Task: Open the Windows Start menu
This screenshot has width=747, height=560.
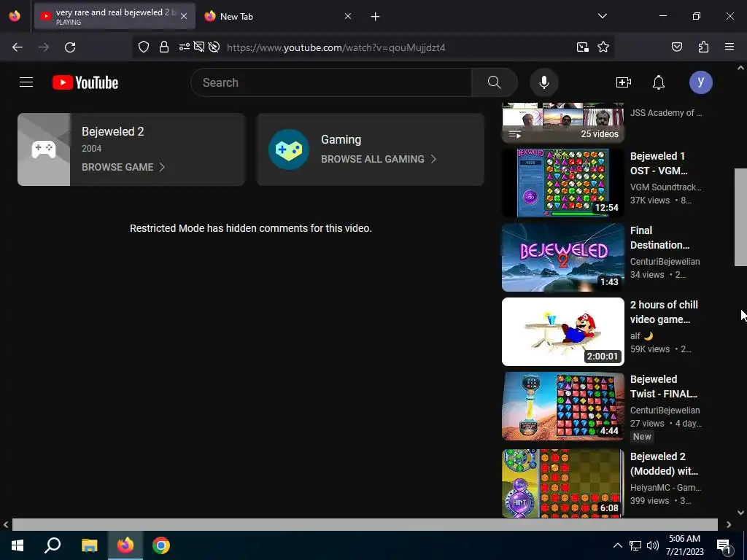Action: 18,545
